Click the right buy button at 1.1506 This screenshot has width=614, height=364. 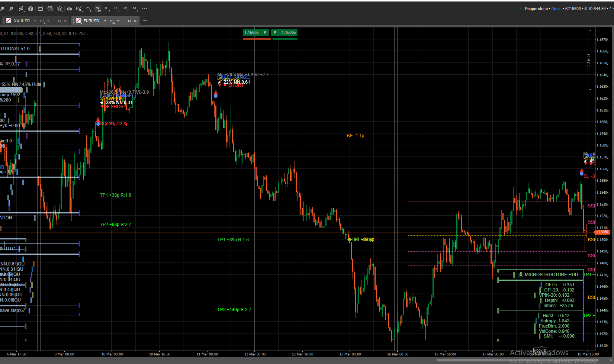click(x=285, y=33)
